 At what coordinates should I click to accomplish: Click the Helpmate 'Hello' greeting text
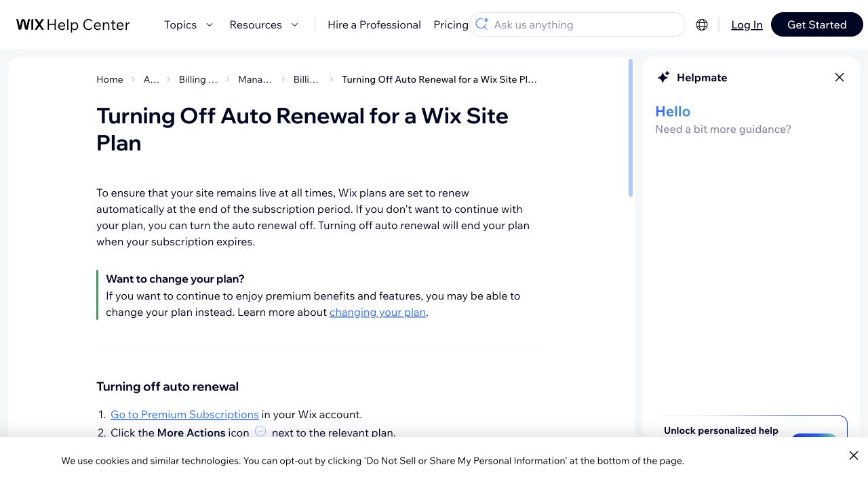673,111
